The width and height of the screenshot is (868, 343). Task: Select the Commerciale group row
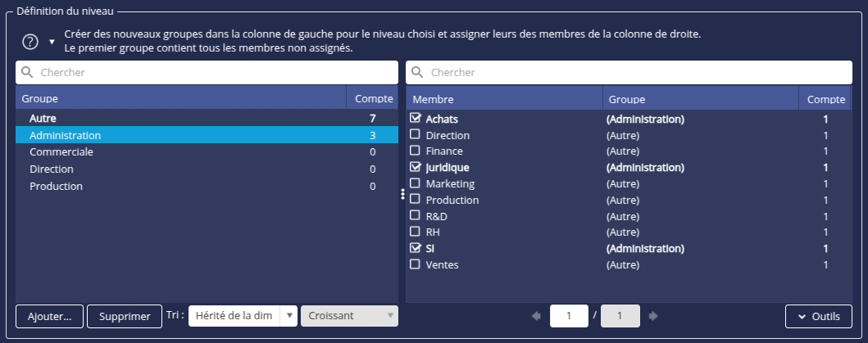(61, 152)
